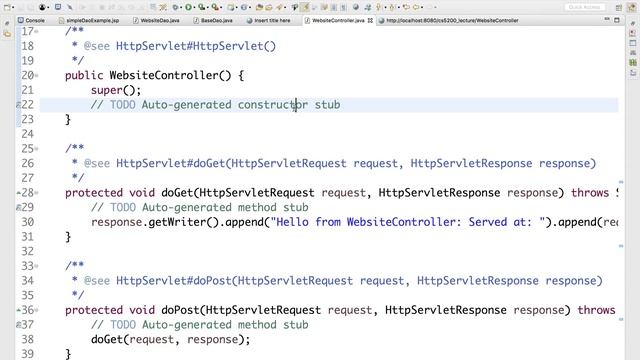This screenshot has width=640, height=360.
Task: Click the task marker on line 29
Action: point(18,208)
